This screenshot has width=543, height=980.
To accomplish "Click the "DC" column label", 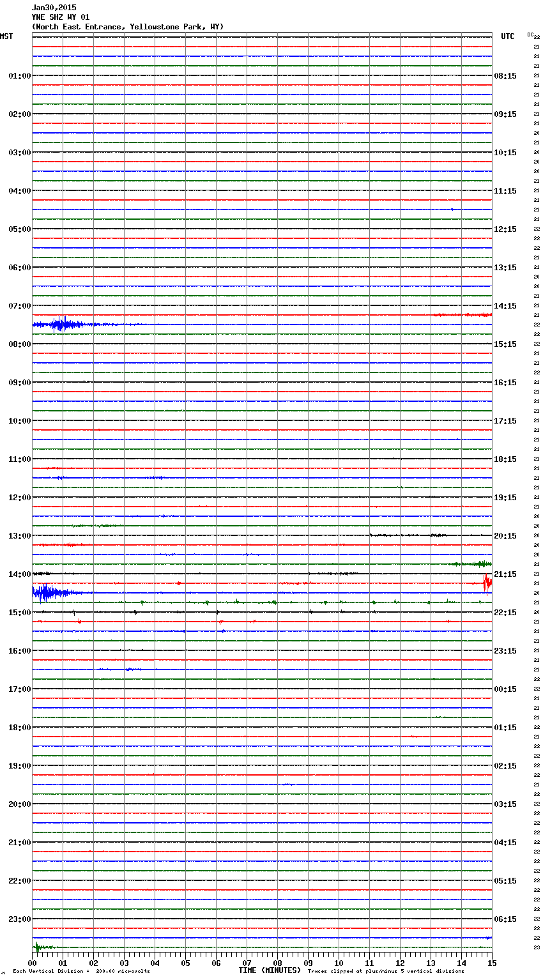I will point(530,34).
